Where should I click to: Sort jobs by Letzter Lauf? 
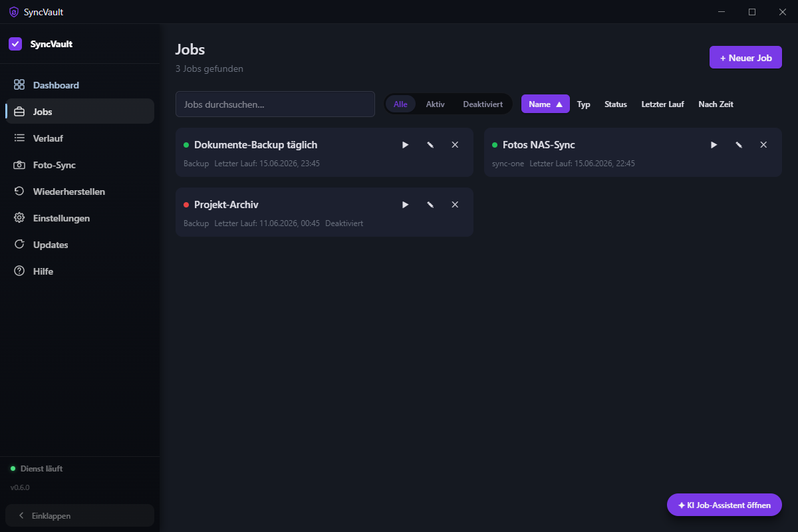662,104
